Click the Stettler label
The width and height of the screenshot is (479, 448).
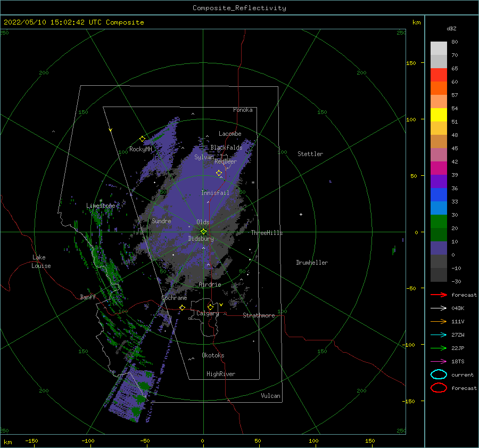[310, 154]
